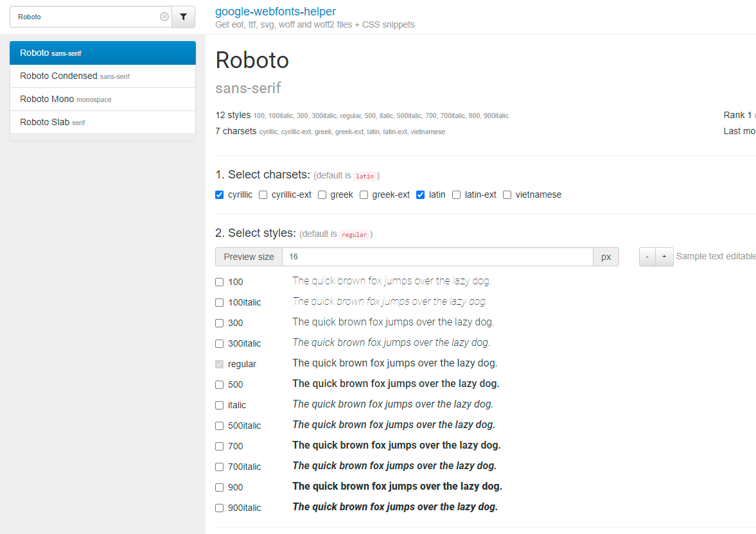Image resolution: width=756 pixels, height=534 pixels.
Task: Check the 900 style checkbox
Action: tap(220, 487)
